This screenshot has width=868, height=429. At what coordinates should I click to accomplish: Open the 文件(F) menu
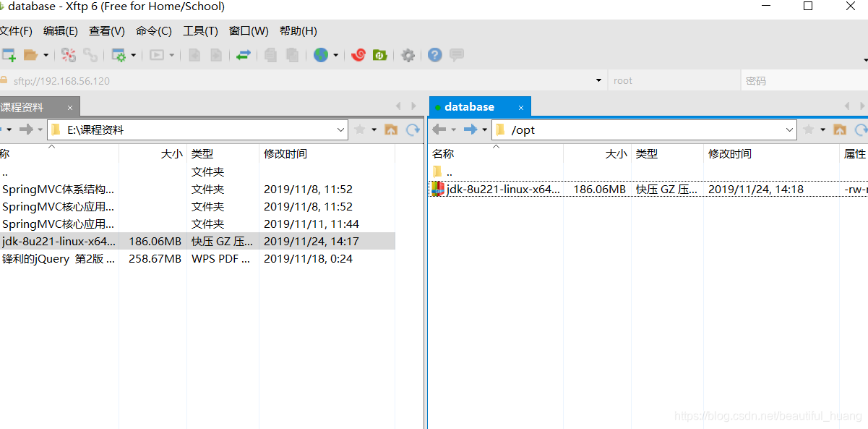pos(16,31)
